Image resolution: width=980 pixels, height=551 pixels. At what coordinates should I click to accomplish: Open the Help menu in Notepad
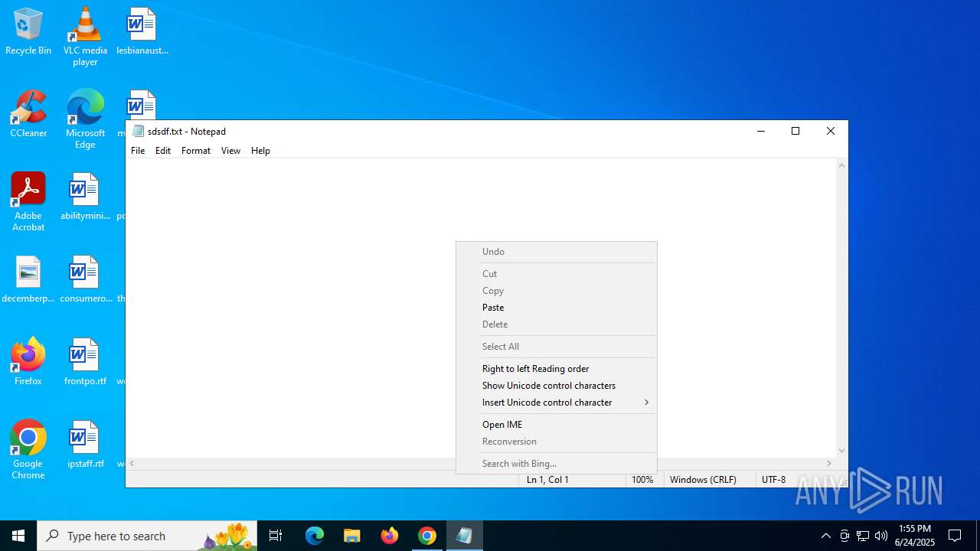[260, 151]
